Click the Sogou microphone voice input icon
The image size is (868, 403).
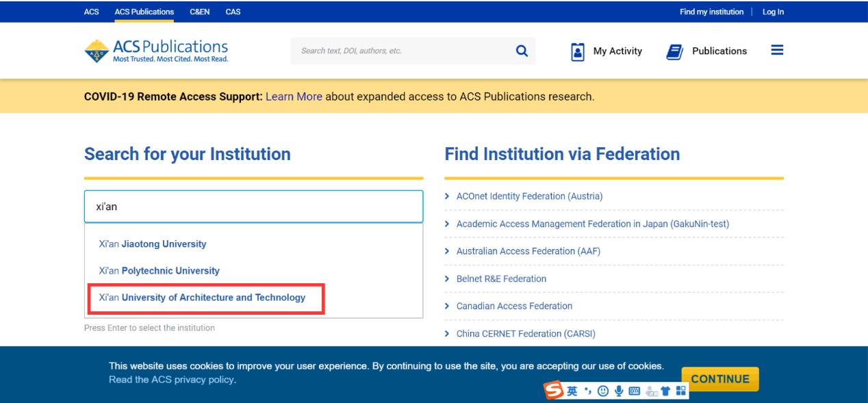point(619,391)
